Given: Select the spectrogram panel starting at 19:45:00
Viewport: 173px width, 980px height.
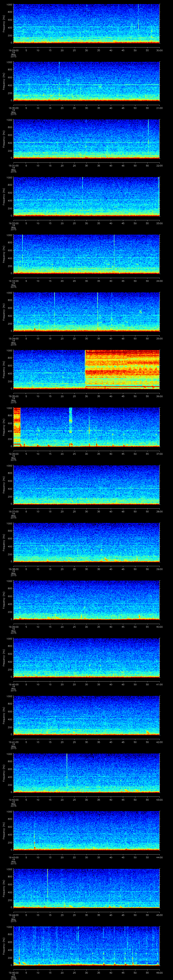Looking at the screenshot, I should tap(86, 946).
